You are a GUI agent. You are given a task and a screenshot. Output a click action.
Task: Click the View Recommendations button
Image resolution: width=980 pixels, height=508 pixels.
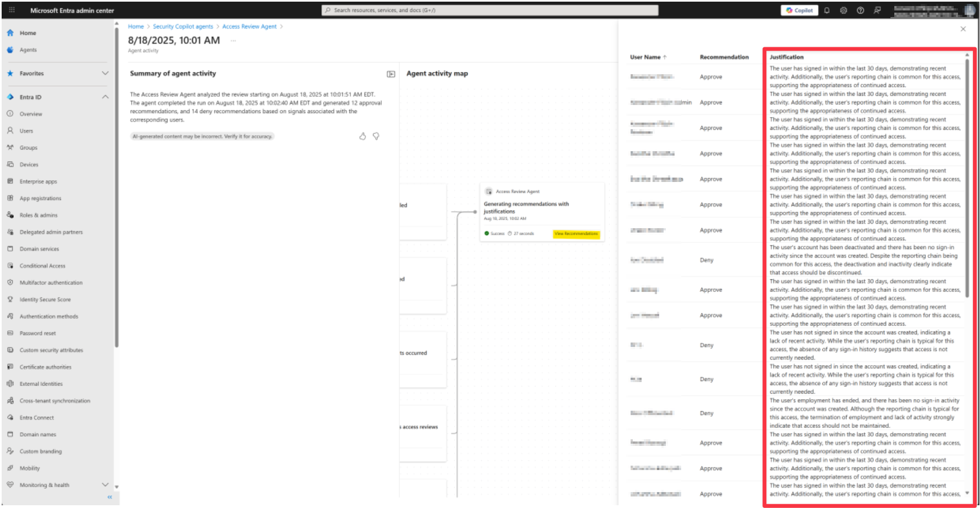[576, 234]
